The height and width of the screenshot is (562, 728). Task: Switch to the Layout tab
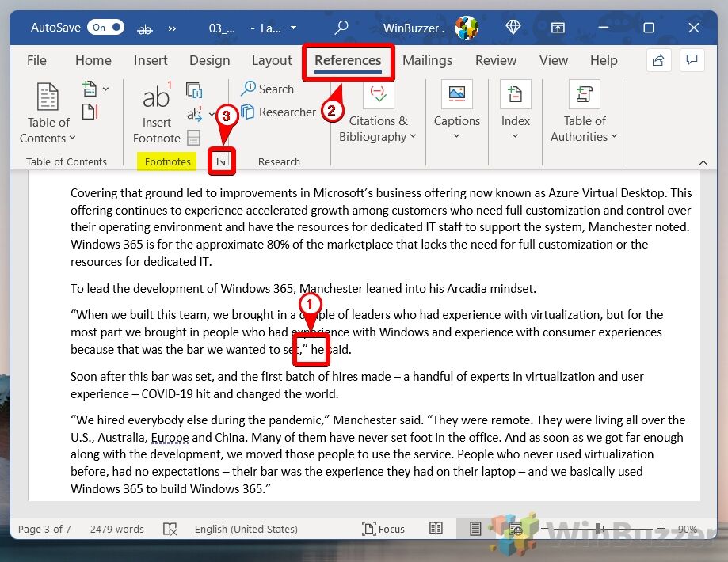[x=272, y=60]
